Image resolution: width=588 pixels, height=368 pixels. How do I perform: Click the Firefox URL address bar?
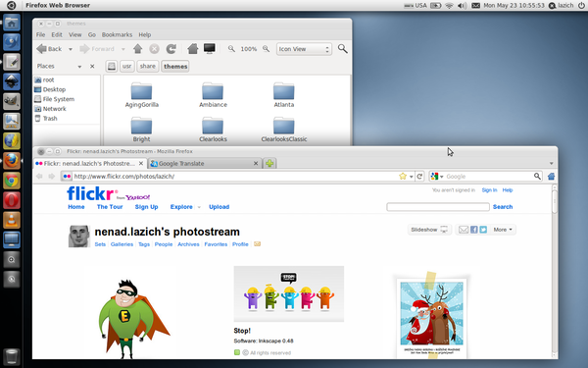[x=234, y=176]
